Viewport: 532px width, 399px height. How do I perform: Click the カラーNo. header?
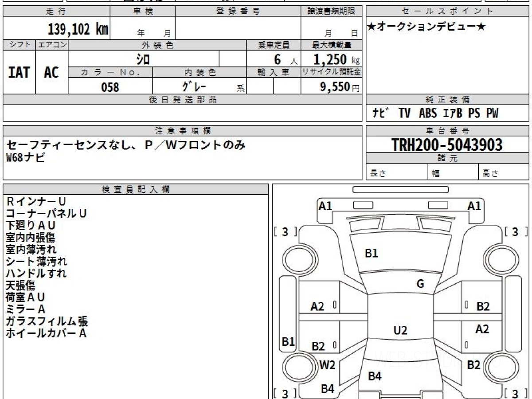point(110,72)
